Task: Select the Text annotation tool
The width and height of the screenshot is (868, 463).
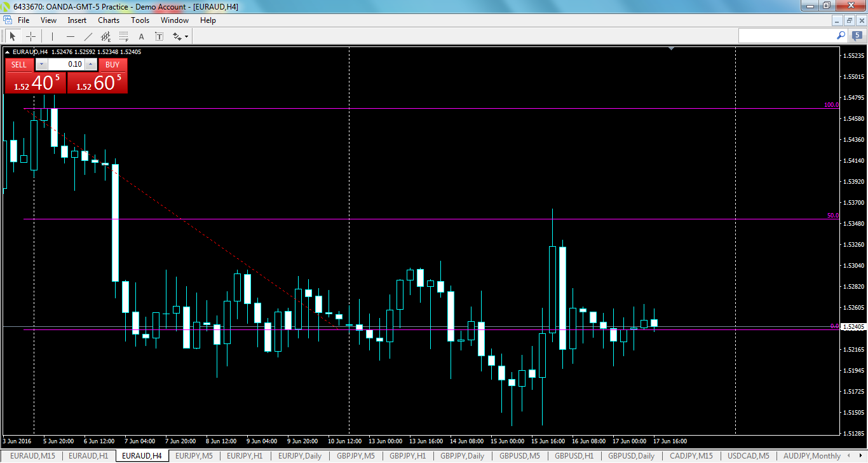Action: coord(142,36)
